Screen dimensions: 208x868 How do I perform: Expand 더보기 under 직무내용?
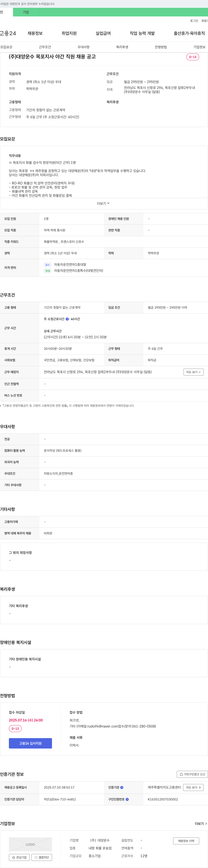click(104, 203)
